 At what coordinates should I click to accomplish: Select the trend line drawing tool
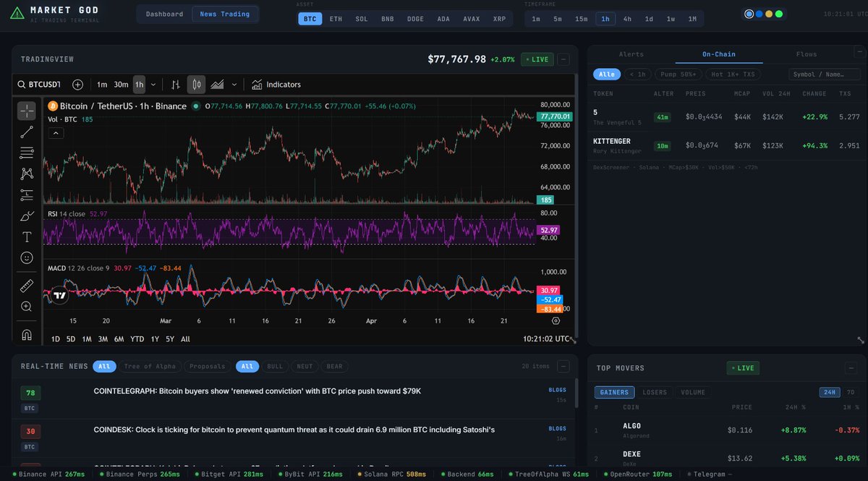point(27,132)
